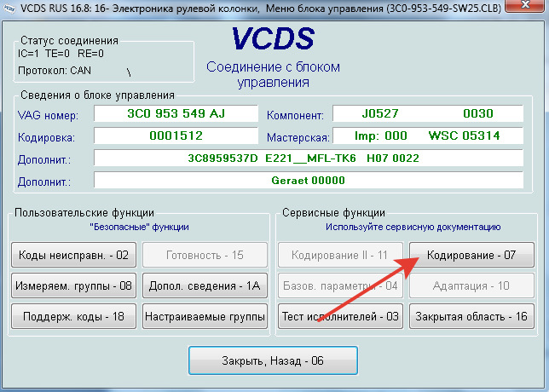Click the Мастерская label
The height and width of the screenshot is (392, 549).
click(298, 137)
